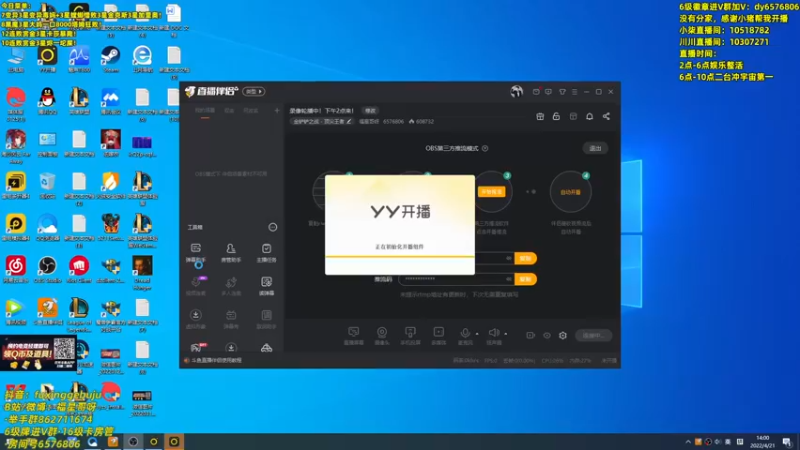Switch to the OBS taskbar button

133,442
